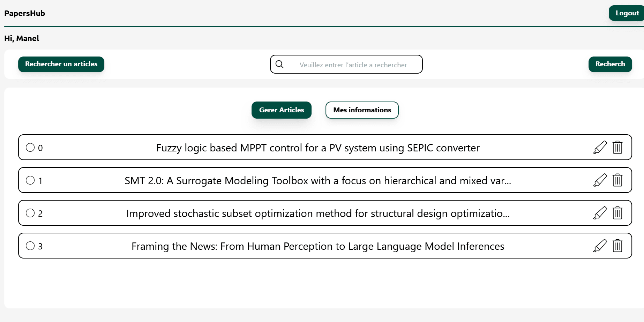Viewport: 644px width, 322px height.
Task: Open the PapersHub home link
Action: click(x=24, y=13)
